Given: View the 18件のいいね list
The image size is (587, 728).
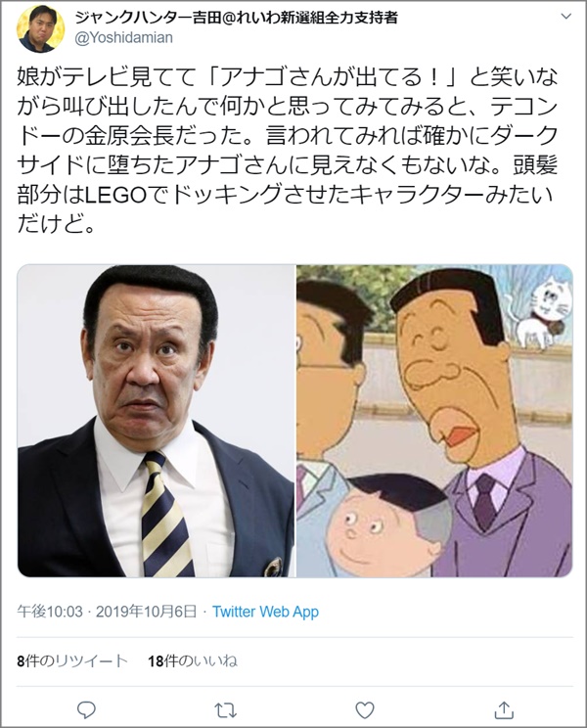Looking at the screenshot, I should point(193,660).
